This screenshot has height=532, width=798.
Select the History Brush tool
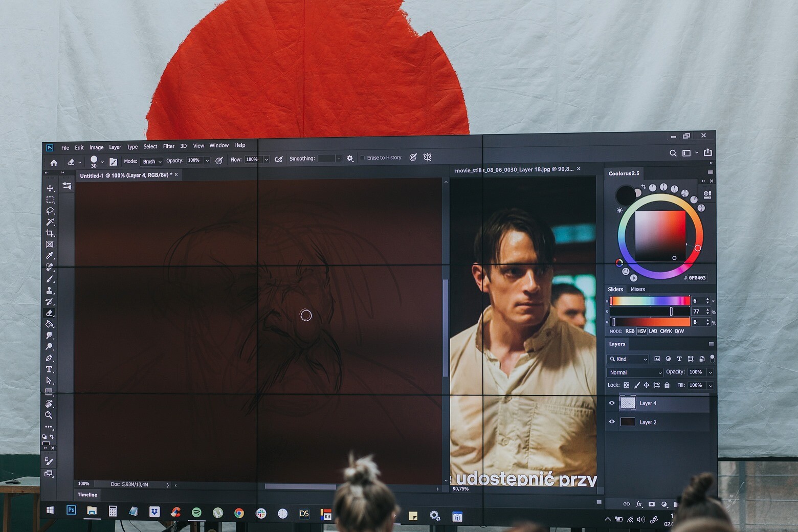(x=50, y=301)
